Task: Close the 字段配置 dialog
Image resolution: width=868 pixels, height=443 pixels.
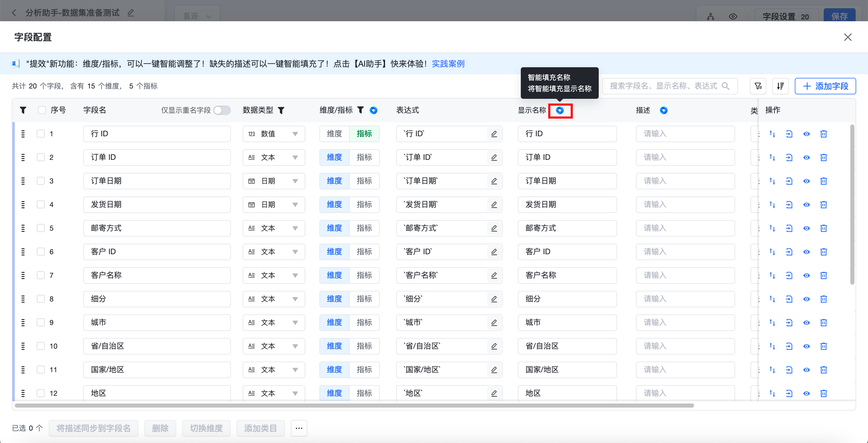Action: (848, 37)
